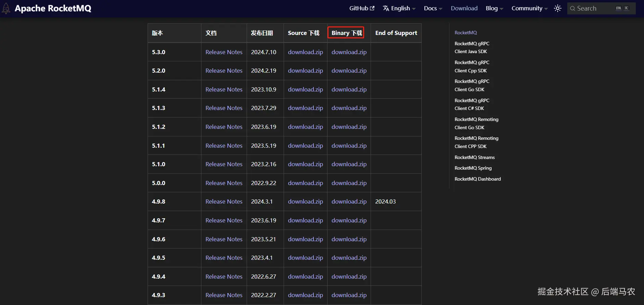The height and width of the screenshot is (305, 644).
Task: Click the search magnifier icon
Action: (x=572, y=9)
